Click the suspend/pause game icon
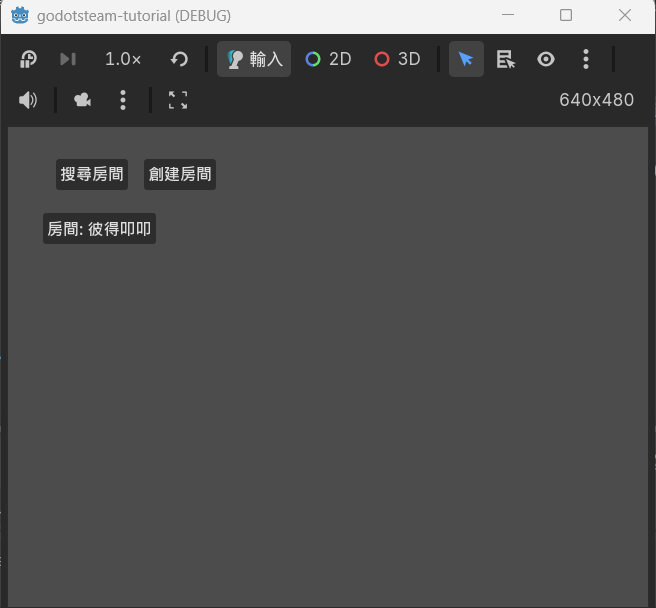 (28, 59)
